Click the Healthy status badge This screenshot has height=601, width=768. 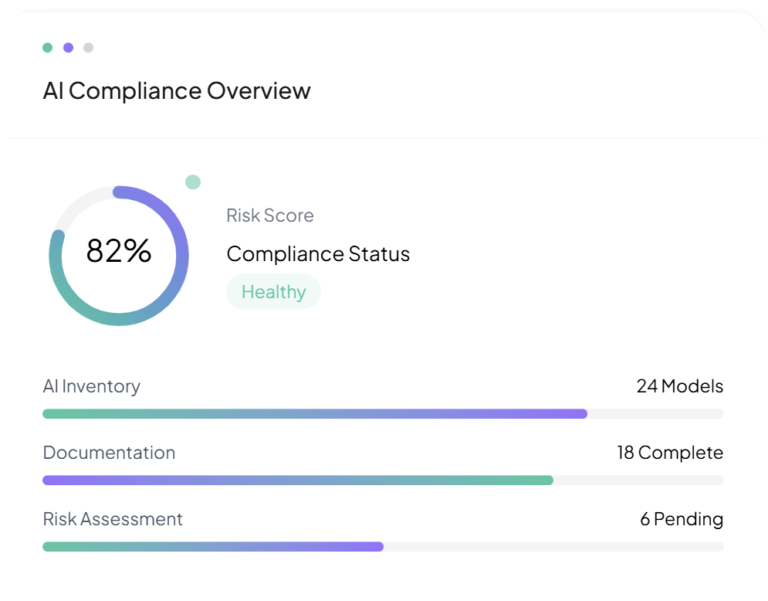click(x=273, y=292)
